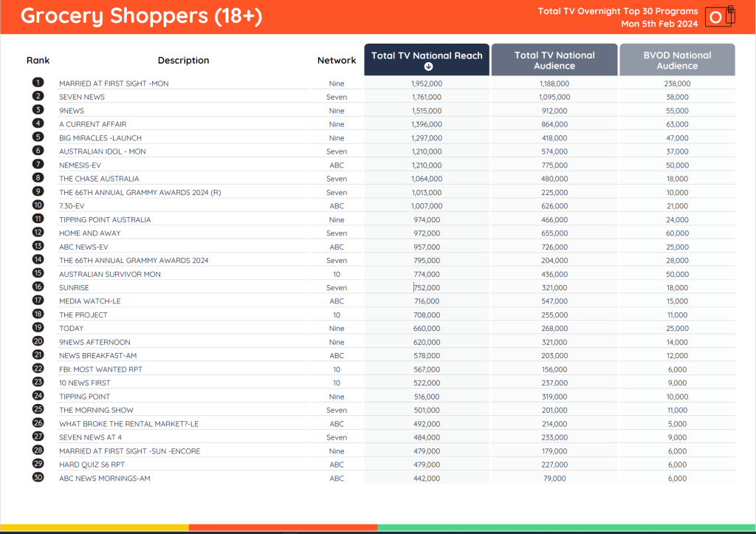This screenshot has width=756, height=534.
Task: Click the Grocery Shoppers (18+) title
Action: pyautogui.click(x=141, y=16)
